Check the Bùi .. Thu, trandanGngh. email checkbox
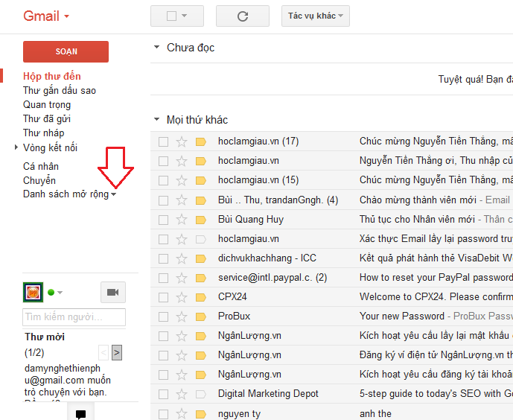The width and height of the screenshot is (513, 420). pyautogui.click(x=163, y=200)
